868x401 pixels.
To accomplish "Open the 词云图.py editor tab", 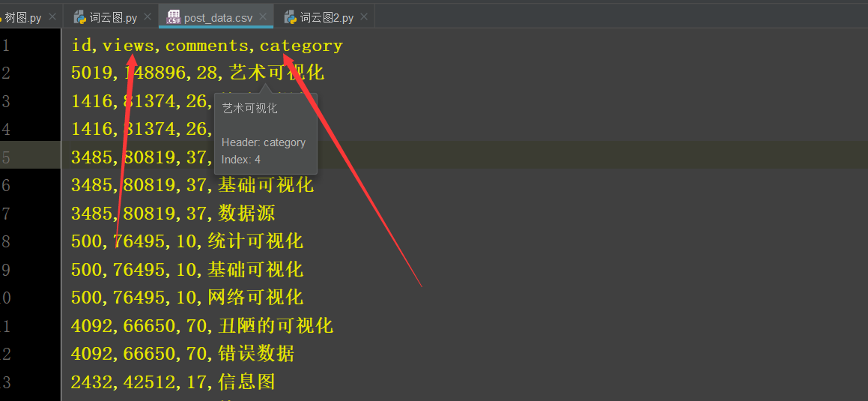I will pos(114,18).
